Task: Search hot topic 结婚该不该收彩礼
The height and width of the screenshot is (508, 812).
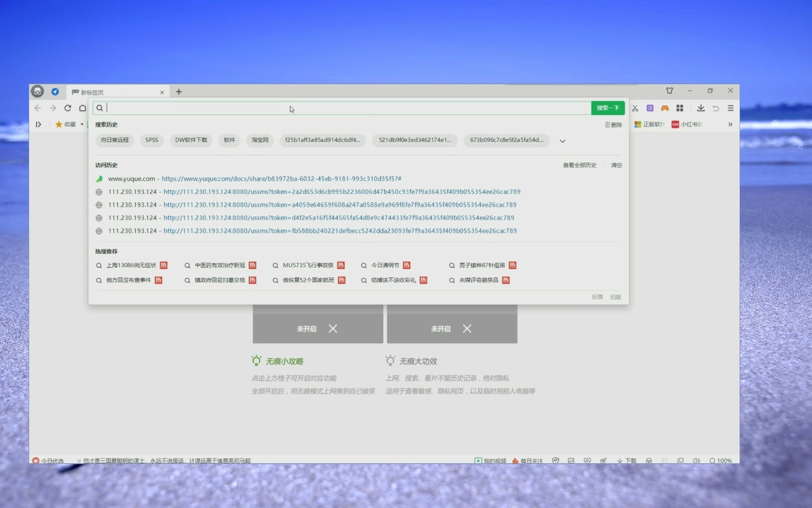Action: click(x=394, y=280)
